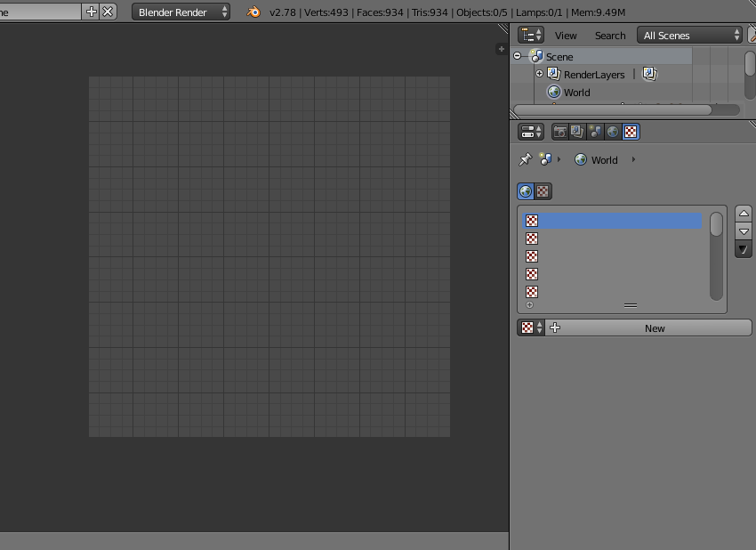756x550 pixels.
Task: Click World in the properties breadcrumb
Action: point(604,160)
